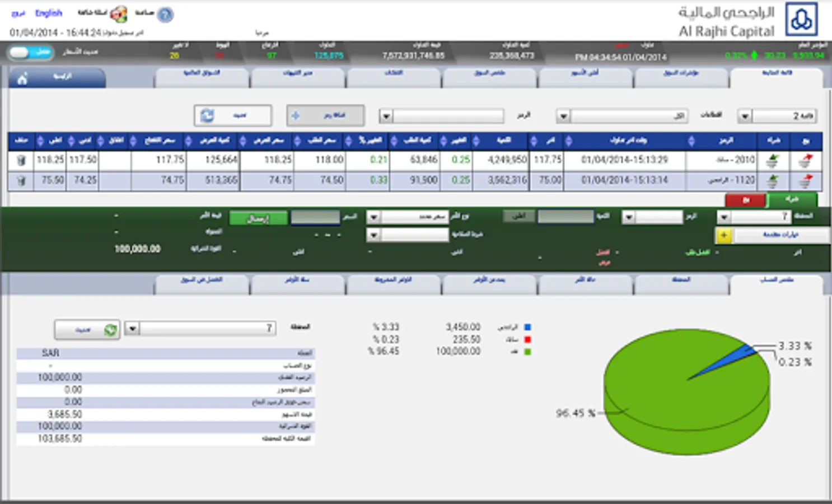Click the yellow plus advanced options icon
832x504 pixels.
point(724,235)
